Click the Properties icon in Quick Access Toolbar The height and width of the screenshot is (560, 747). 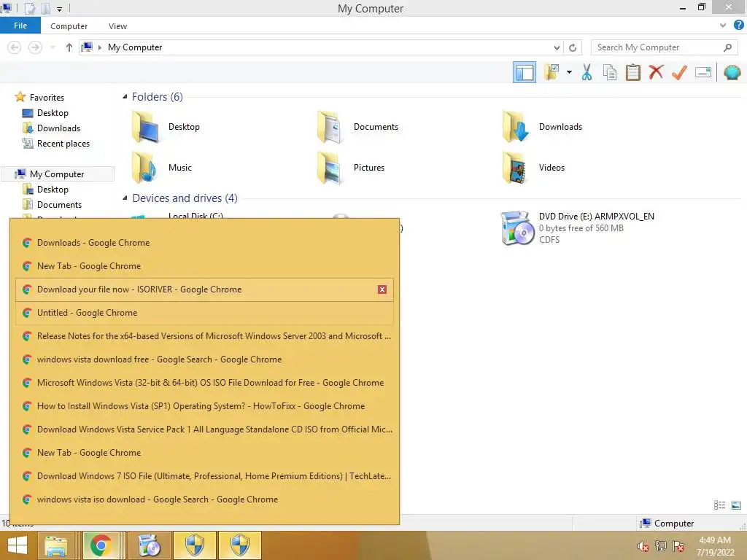click(x=30, y=9)
